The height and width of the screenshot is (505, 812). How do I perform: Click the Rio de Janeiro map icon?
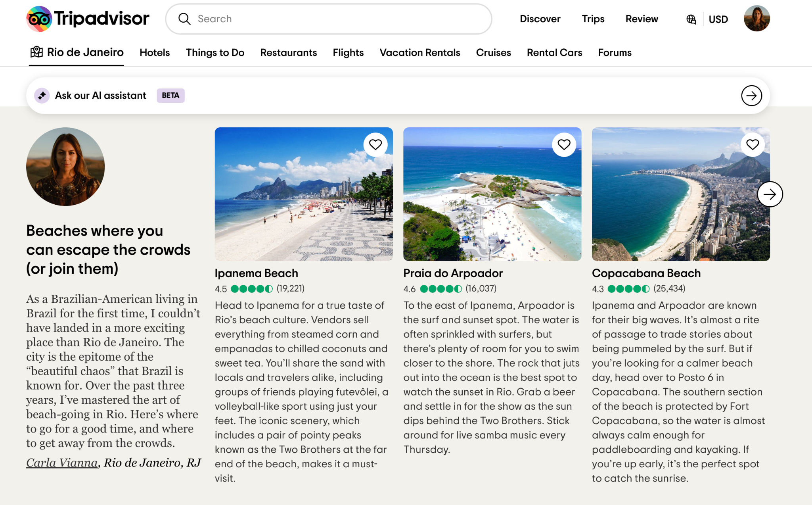point(36,52)
